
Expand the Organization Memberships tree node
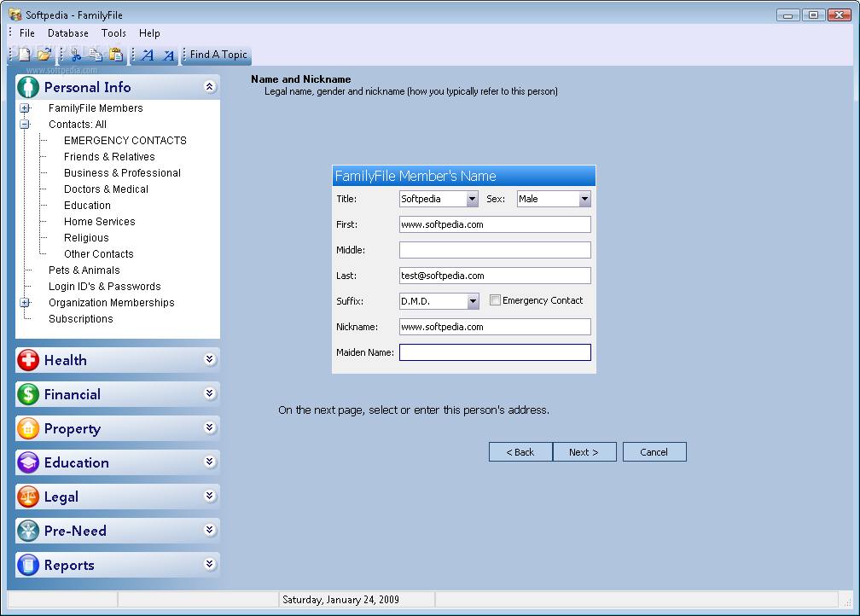coord(25,302)
